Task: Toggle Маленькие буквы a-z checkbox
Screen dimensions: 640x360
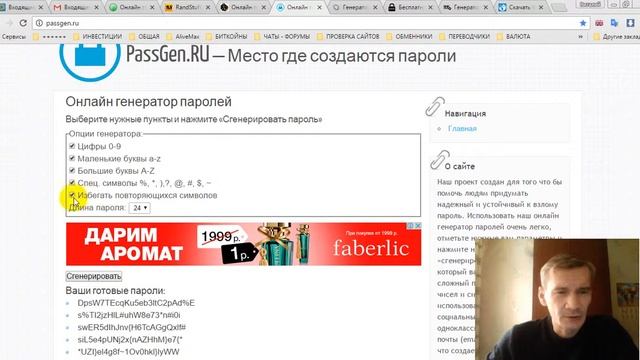Action: (x=72, y=158)
